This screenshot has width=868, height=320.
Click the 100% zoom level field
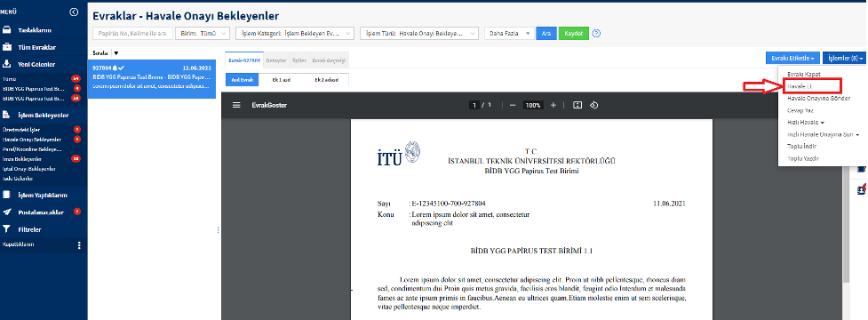point(533,105)
